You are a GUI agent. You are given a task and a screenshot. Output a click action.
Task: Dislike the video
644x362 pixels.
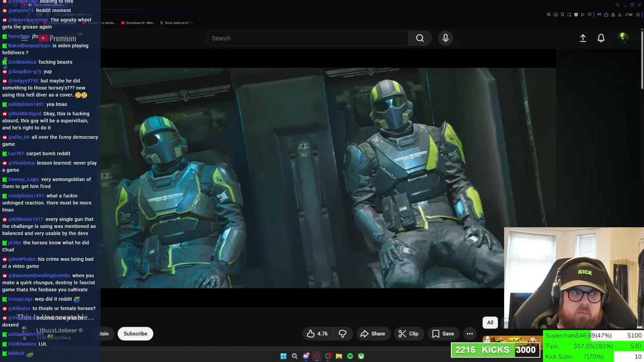[343, 334]
